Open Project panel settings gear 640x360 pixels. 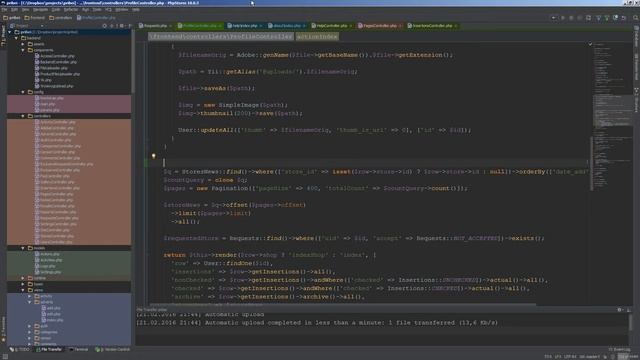pyautogui.click(x=121, y=26)
